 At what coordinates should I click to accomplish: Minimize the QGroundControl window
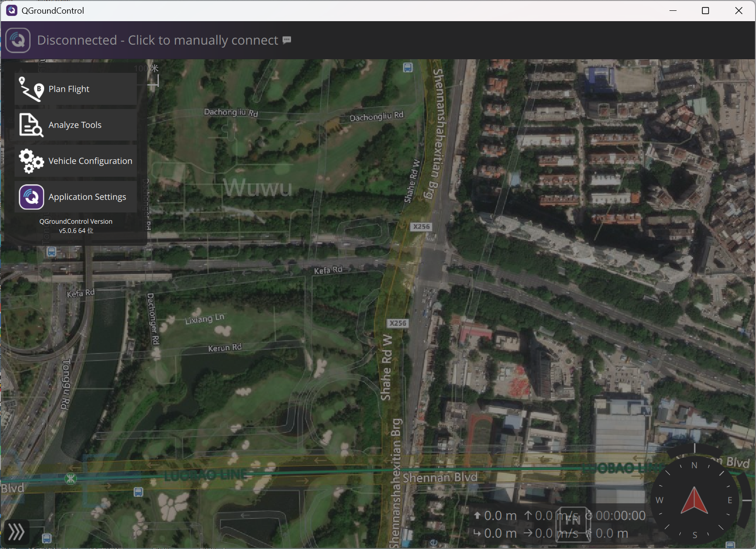pyautogui.click(x=673, y=10)
